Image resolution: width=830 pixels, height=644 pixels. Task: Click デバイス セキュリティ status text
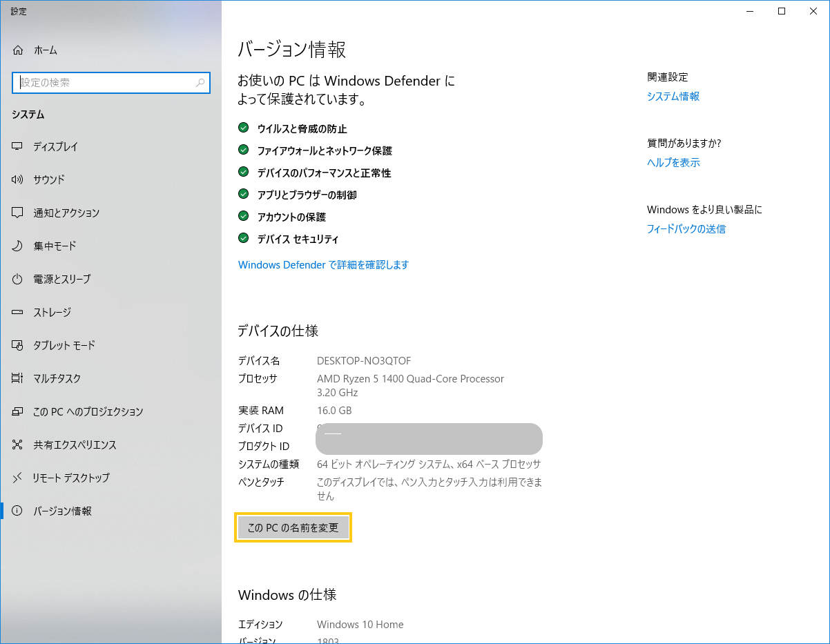click(298, 240)
